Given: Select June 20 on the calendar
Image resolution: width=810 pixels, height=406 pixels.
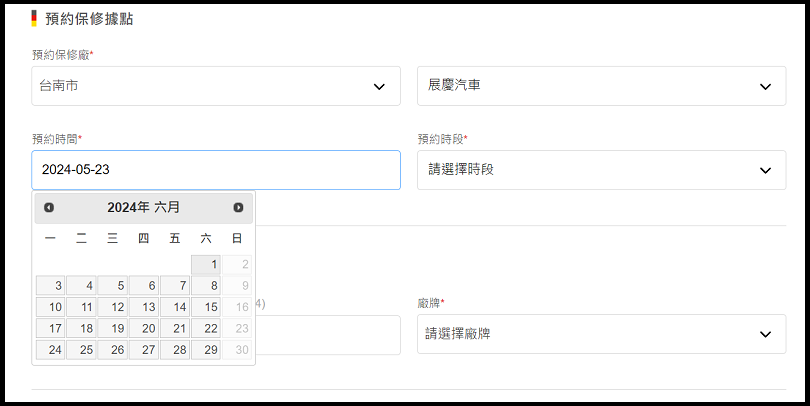Looking at the screenshot, I should point(144,329).
